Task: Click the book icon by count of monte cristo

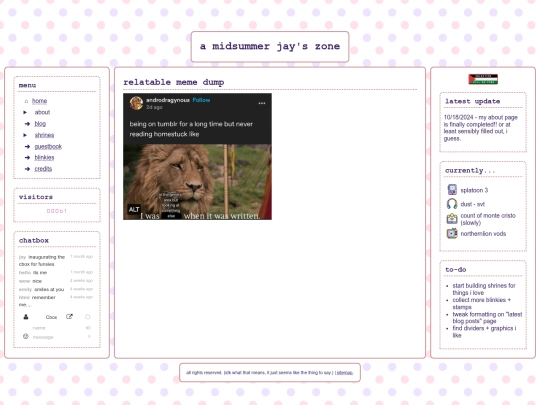Action: click(452, 219)
